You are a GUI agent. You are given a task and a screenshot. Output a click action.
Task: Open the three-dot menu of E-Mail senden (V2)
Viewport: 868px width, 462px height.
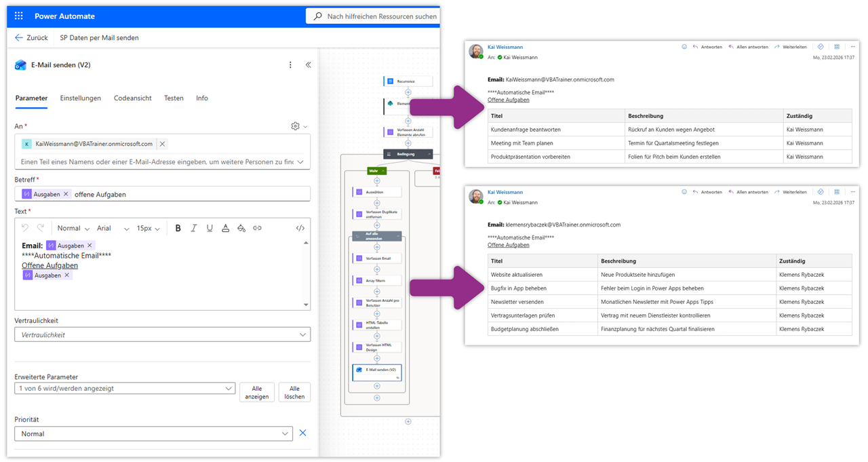(290, 65)
